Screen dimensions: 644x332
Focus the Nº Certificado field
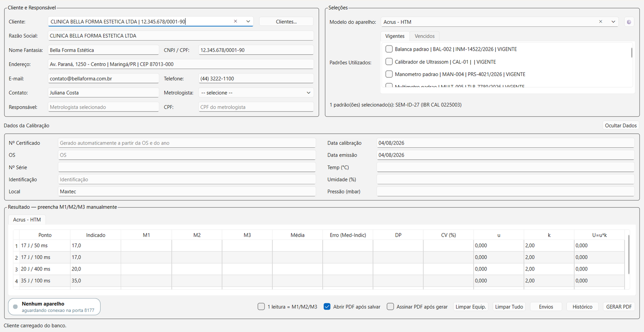click(187, 143)
